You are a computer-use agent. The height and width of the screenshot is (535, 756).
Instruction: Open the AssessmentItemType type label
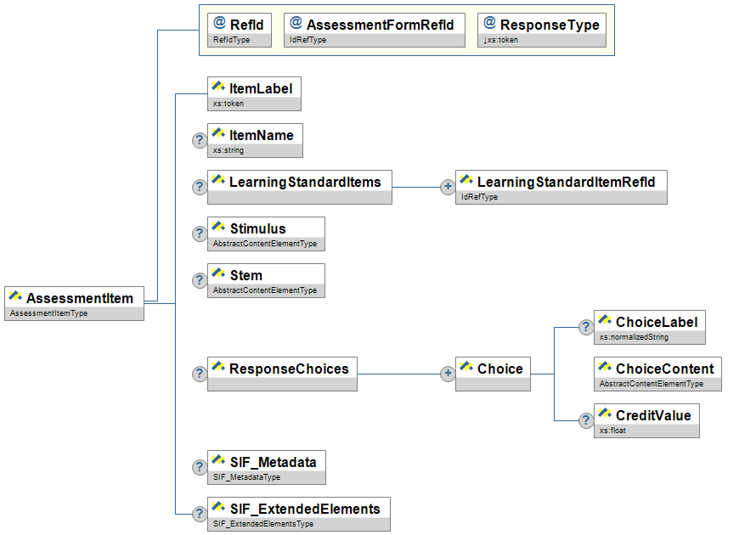(x=48, y=313)
